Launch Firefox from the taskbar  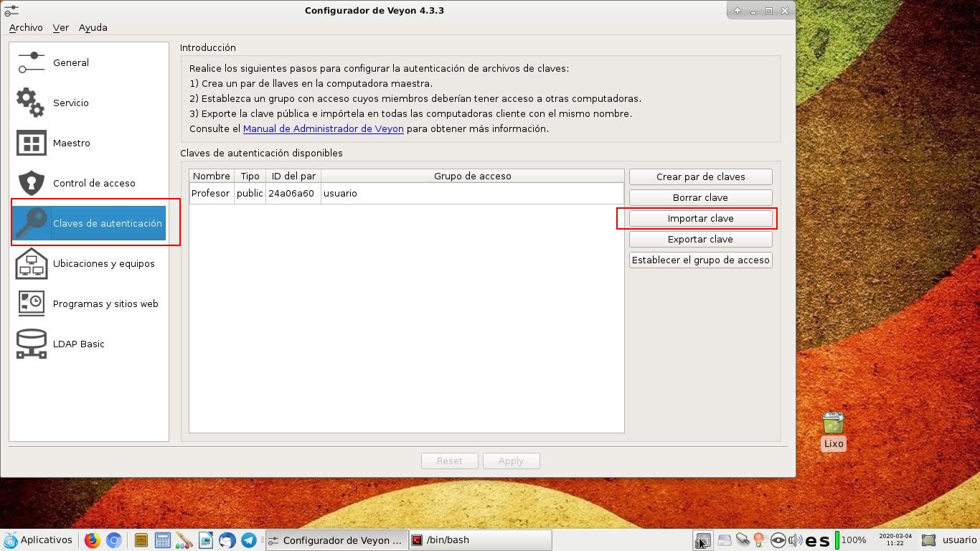point(92,540)
